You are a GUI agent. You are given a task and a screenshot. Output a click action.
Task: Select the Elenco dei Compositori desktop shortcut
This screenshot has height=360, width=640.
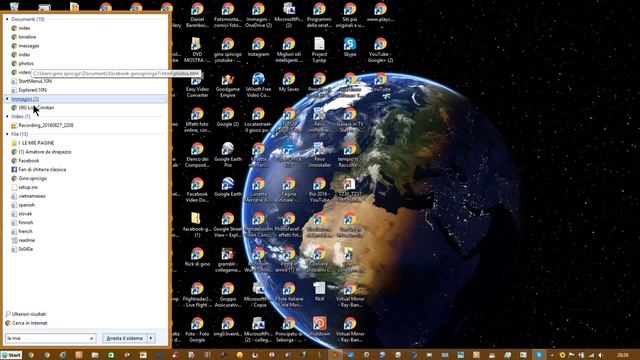point(197,155)
